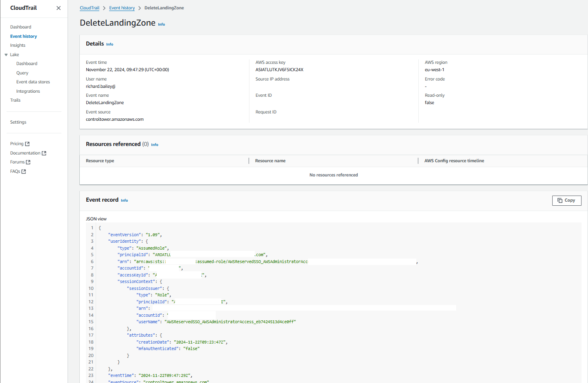
Task: Open CloudTrail Settings
Action: click(18, 122)
